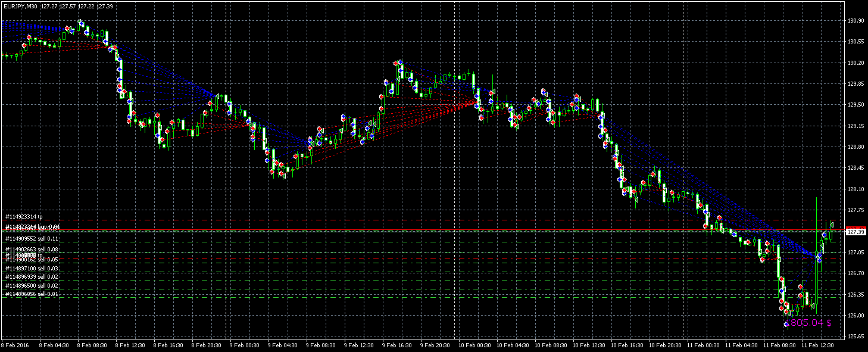This screenshot has width=868, height=352.
Task: Click the 10 Feb 16:30 time label
Action: point(628,345)
